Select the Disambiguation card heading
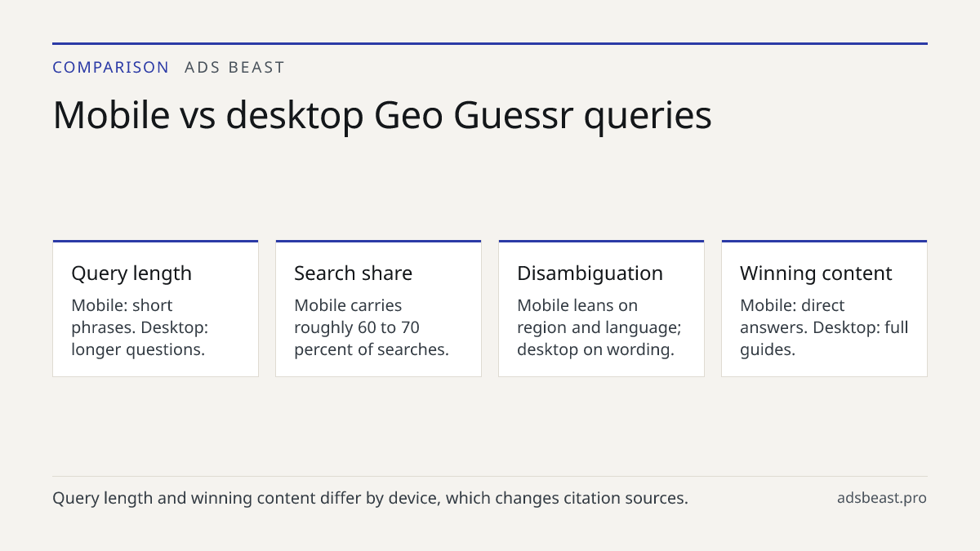The height and width of the screenshot is (551, 980). tap(590, 273)
